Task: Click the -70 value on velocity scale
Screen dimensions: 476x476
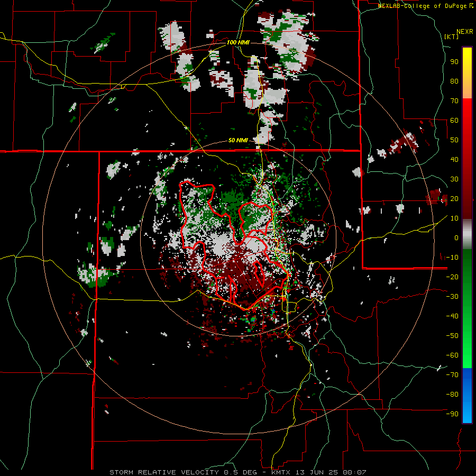Action: tap(452, 374)
